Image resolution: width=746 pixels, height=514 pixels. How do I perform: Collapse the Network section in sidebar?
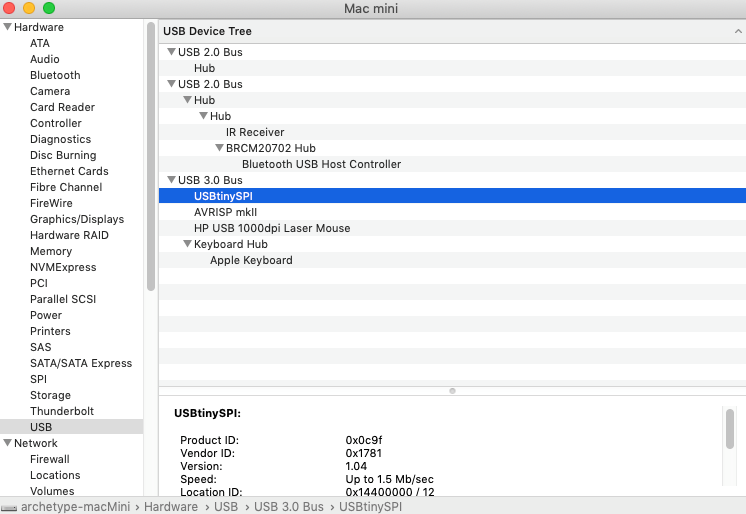7,443
